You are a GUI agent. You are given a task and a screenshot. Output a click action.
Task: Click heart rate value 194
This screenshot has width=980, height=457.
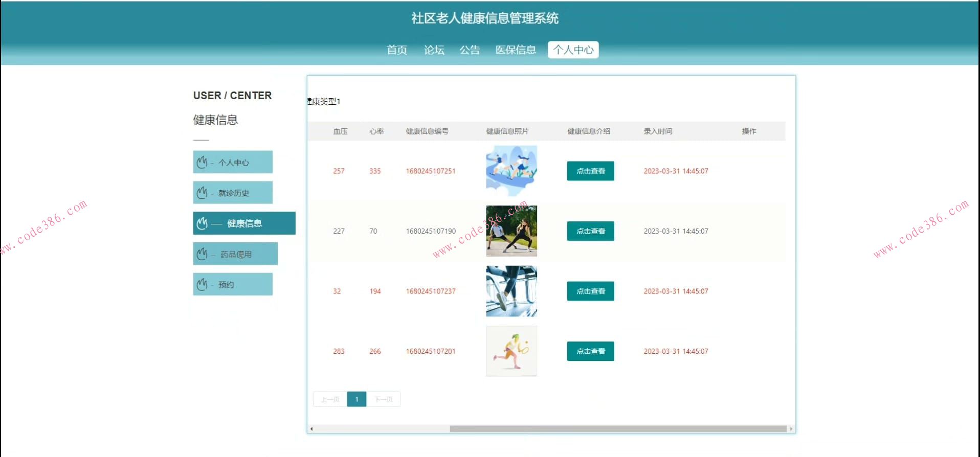(375, 291)
